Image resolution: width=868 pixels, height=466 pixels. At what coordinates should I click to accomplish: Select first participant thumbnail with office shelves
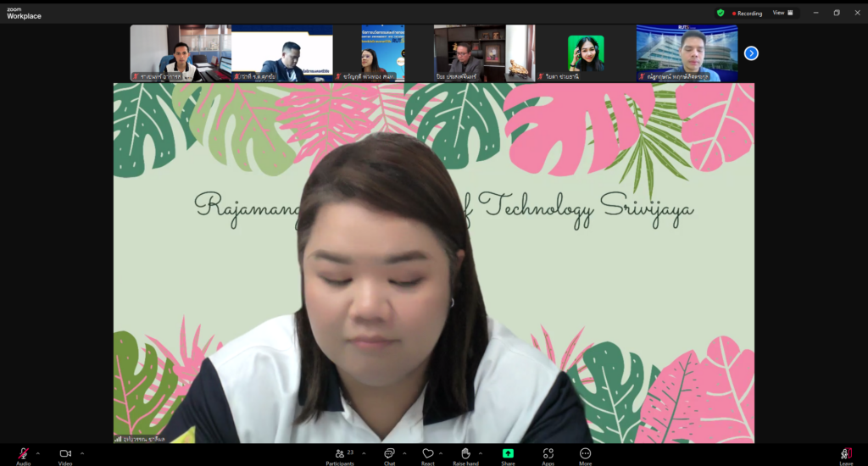tap(181, 53)
